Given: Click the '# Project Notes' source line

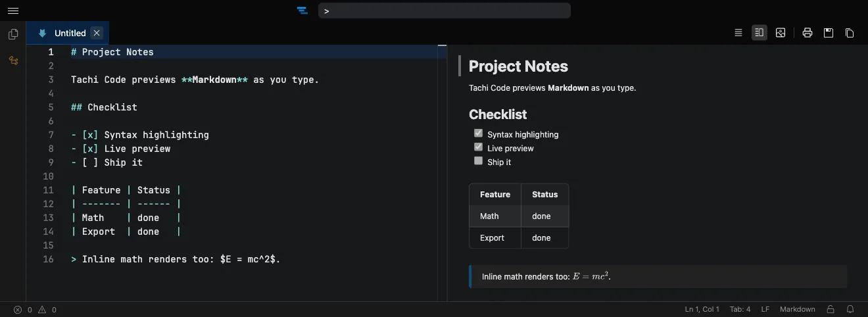Looking at the screenshot, I should coord(112,52).
